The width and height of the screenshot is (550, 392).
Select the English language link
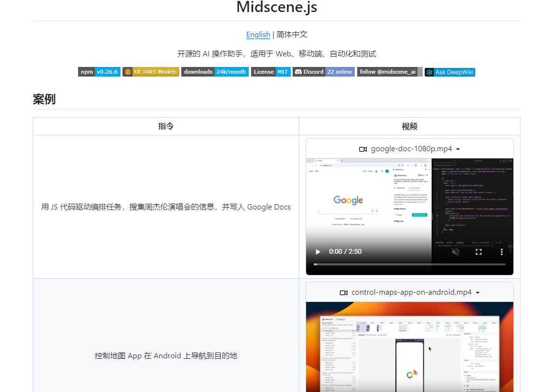tap(258, 34)
